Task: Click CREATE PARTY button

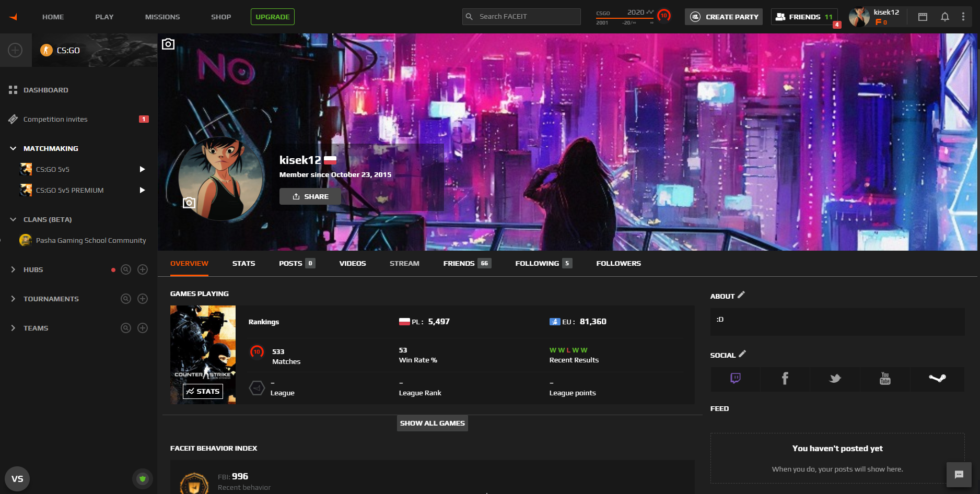Action: 724,17
